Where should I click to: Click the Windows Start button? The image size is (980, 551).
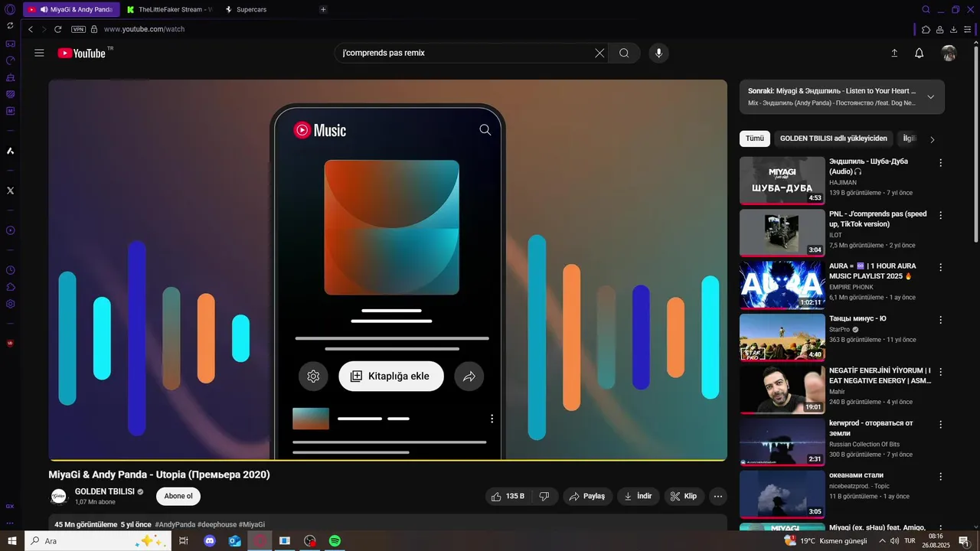12,540
